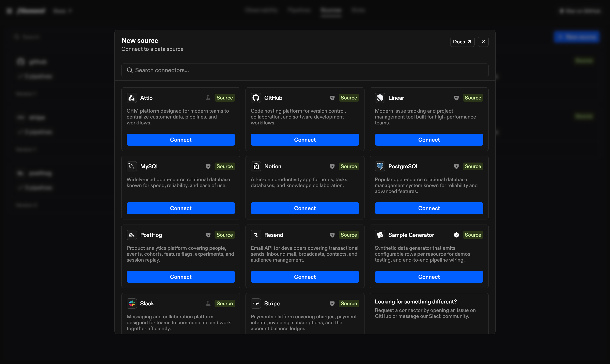Click the shield badge icon on Stripe card
Screen dimensions: 610x364
[x=332, y=304]
